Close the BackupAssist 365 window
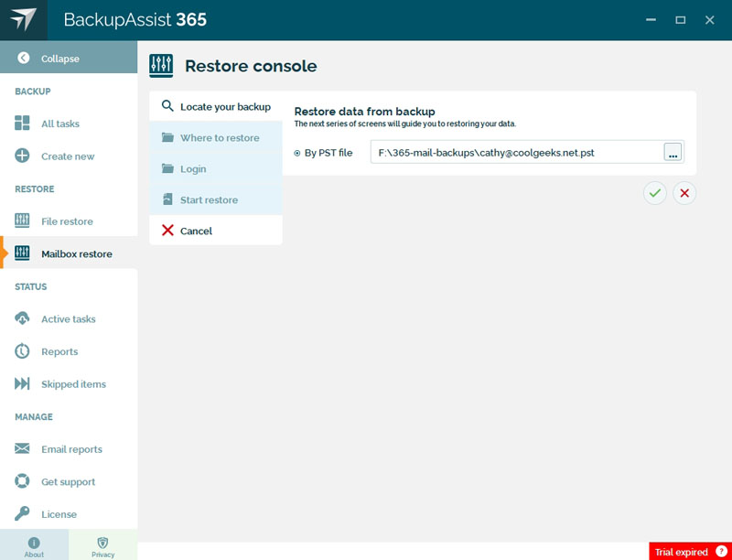Viewport: 732px width, 560px height. pyautogui.click(x=710, y=19)
